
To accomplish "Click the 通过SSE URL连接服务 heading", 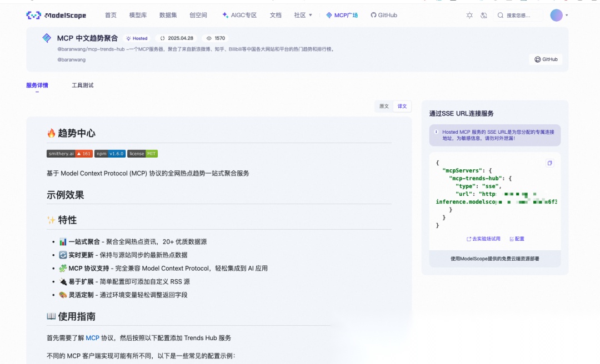I will [461, 114].
